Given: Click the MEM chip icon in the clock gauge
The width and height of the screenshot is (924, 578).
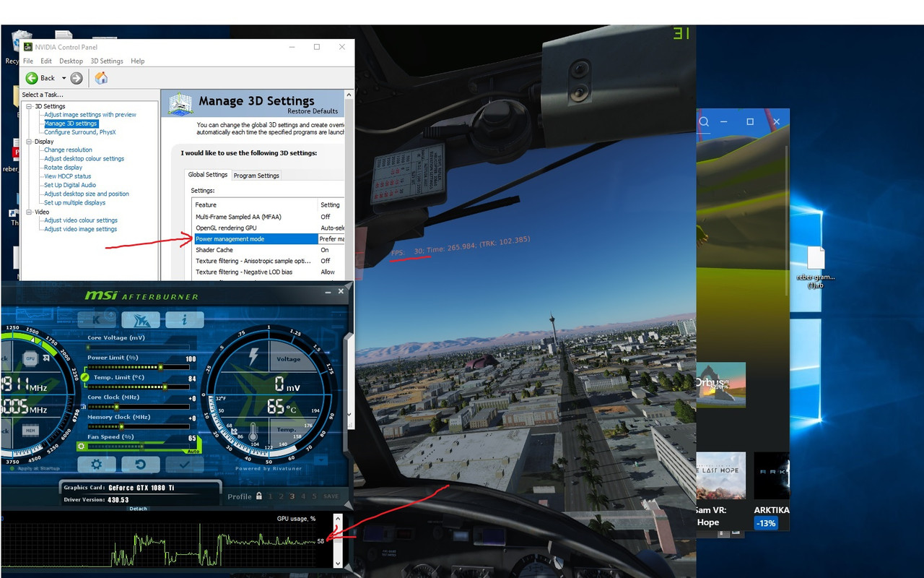Looking at the screenshot, I should [30, 430].
